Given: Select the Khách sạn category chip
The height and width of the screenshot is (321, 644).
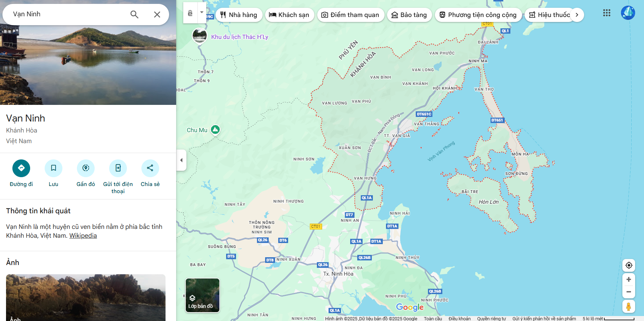Looking at the screenshot, I should (289, 15).
